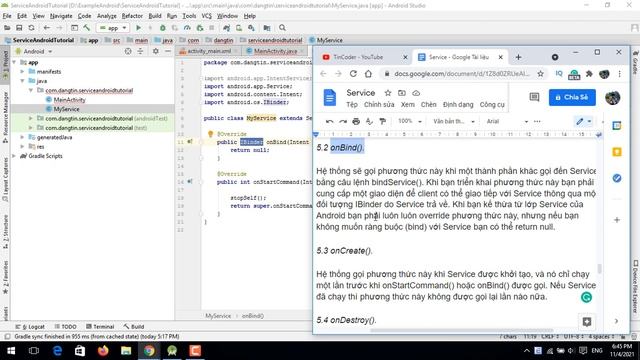Click the hammer Make Project icon
Screen dimensions: 640x360
(x=87, y=28)
